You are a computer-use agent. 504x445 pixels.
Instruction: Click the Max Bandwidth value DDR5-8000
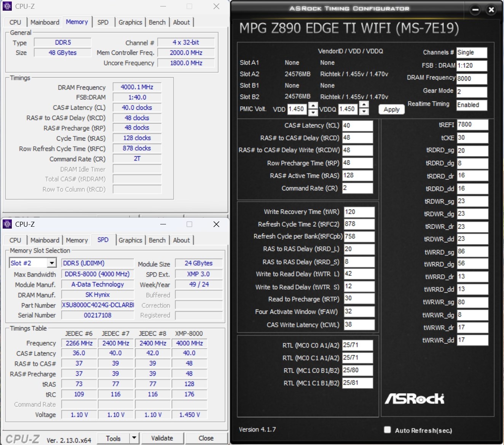(97, 274)
